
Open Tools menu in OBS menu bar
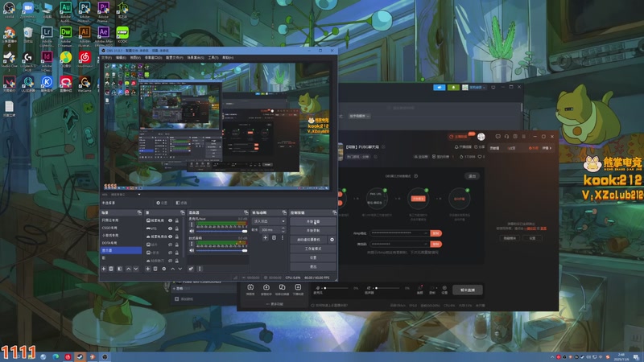(213, 58)
